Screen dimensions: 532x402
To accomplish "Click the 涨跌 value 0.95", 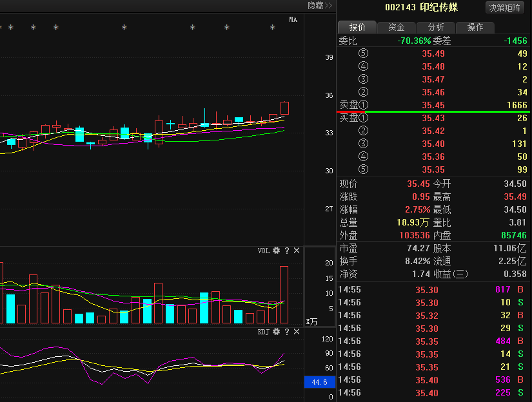I will (x=421, y=196).
